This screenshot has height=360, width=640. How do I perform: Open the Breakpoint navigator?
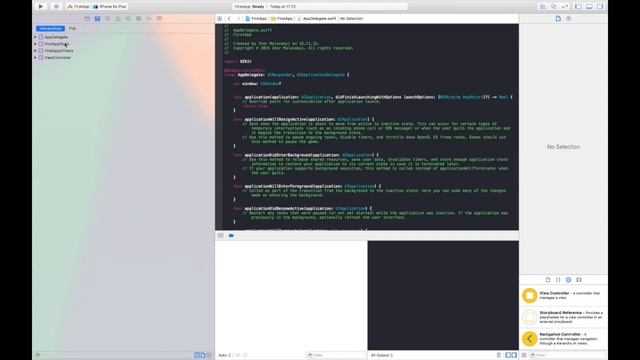coord(149,19)
